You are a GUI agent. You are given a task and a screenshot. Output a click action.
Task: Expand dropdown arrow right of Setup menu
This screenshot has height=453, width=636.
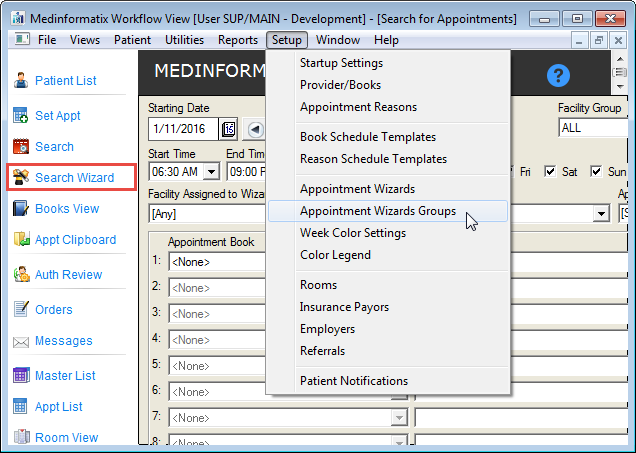tap(601, 213)
